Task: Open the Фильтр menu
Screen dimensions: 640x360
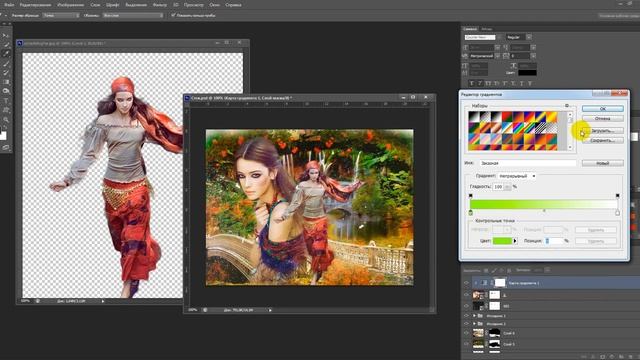Action: 160,5
